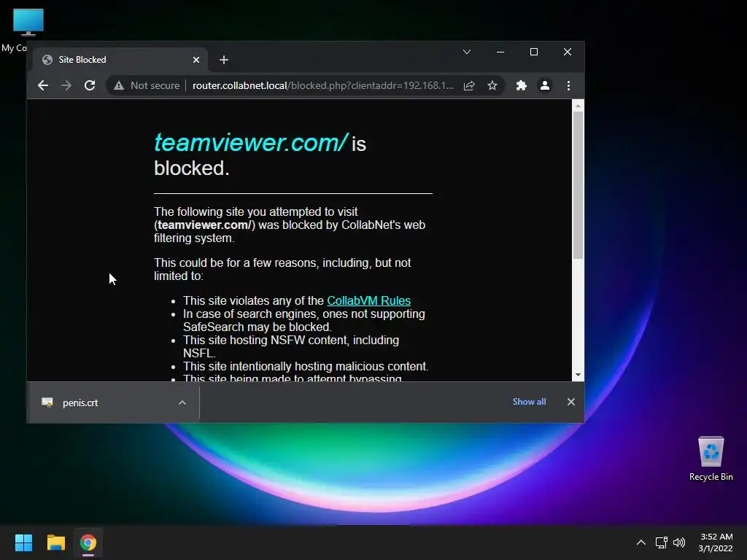
Task: Open the network tray icon
Action: coord(661,542)
